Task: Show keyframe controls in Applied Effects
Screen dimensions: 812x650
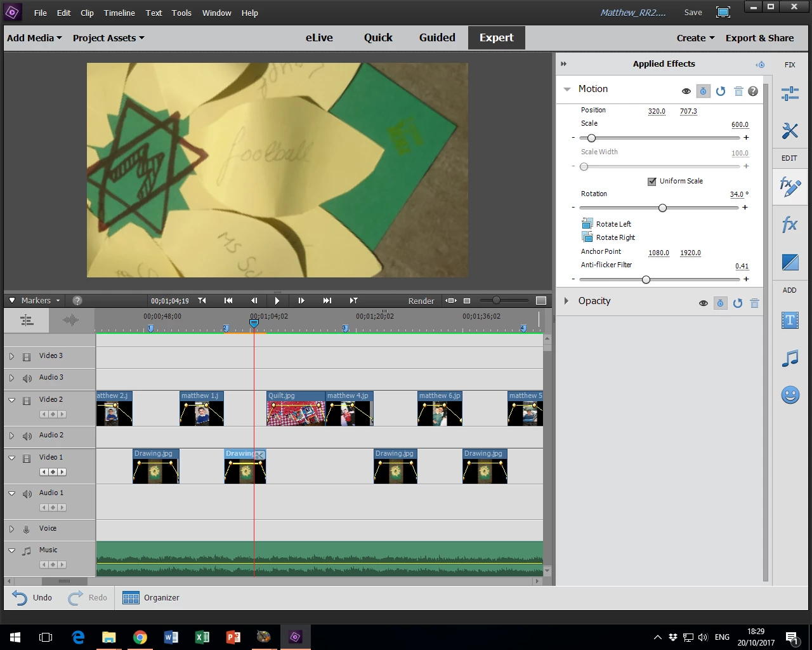Action: pyautogui.click(x=760, y=64)
